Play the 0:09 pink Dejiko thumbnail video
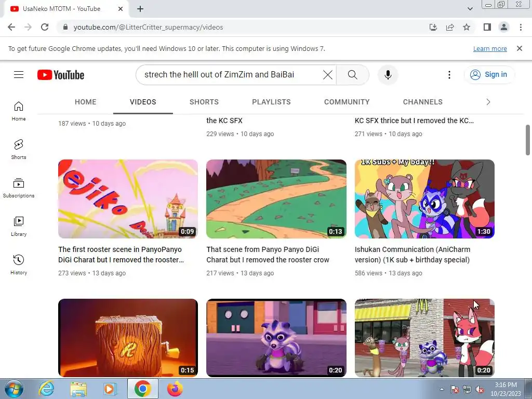This screenshot has width=532, height=399. point(128,199)
